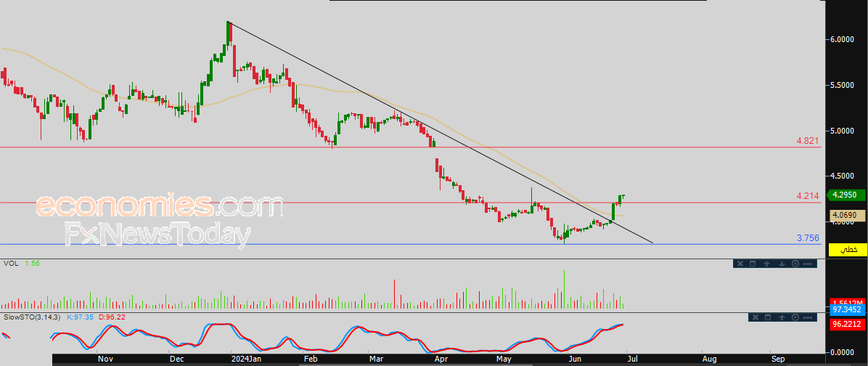868x366 pixels.
Task: Close the SlowSTO indicator panel
Action: [756, 317]
